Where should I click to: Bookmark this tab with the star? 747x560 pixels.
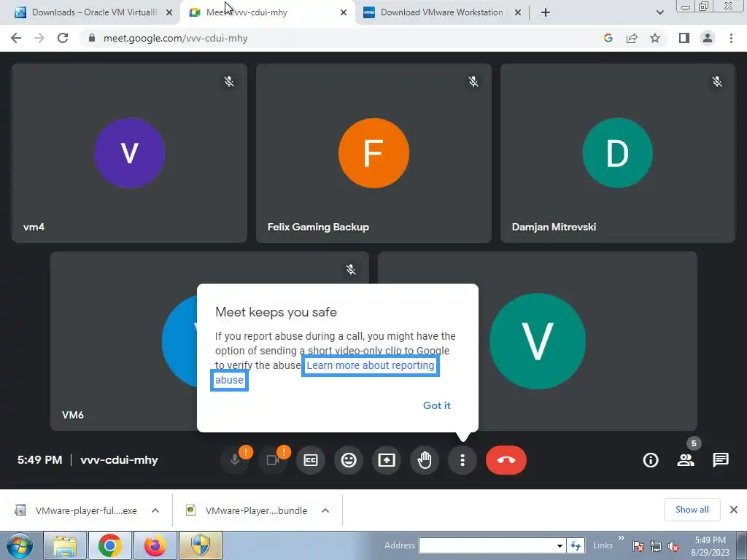(x=655, y=38)
